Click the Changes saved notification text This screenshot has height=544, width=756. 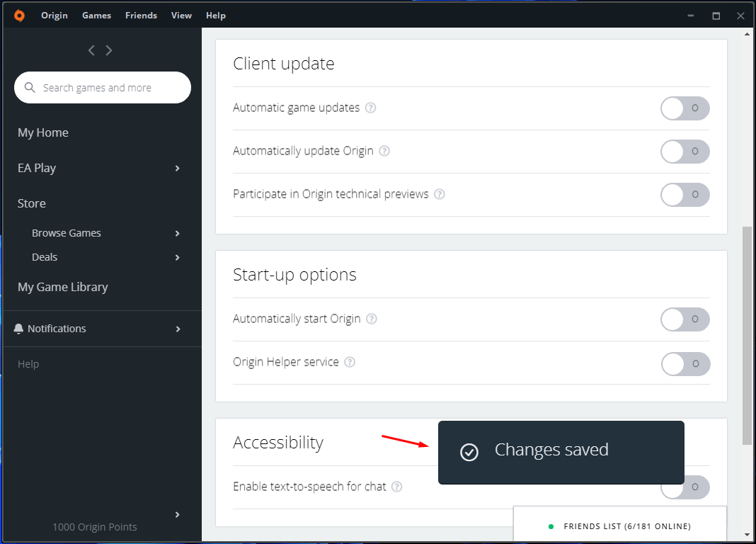[551, 450]
